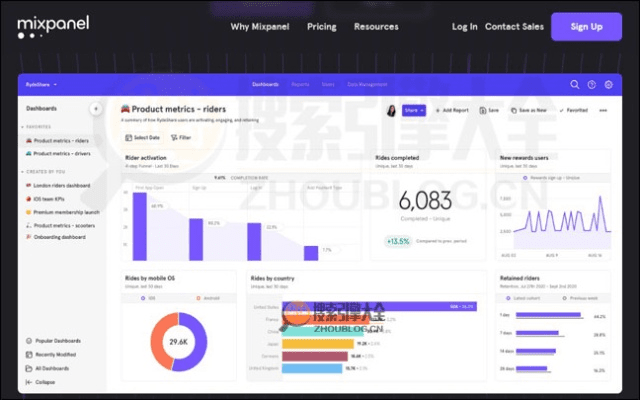Click the plus icon beside Dashboards

tap(96, 108)
